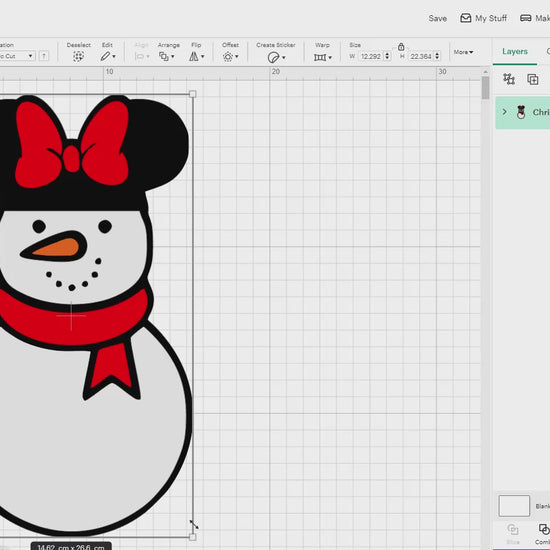
Task: Click the Create Sticker icon
Action: point(273,57)
